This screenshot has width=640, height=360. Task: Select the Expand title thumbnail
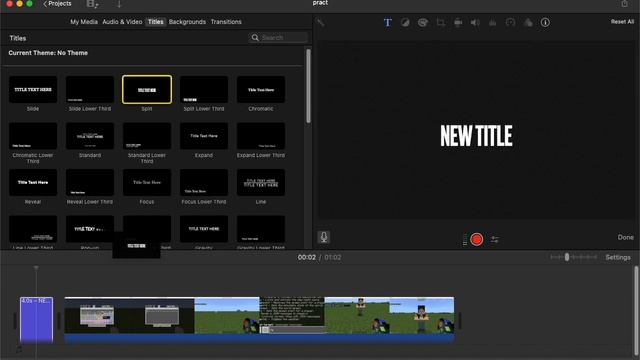point(204,136)
